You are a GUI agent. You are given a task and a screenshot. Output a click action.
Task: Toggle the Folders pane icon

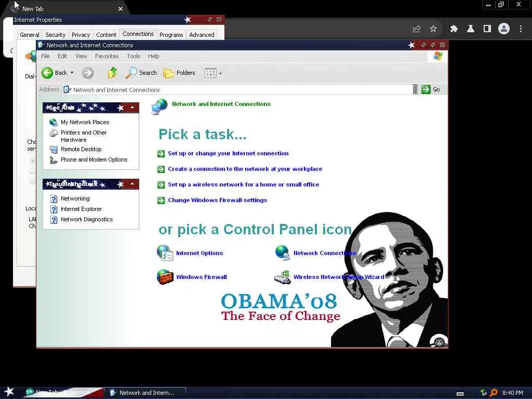point(169,73)
